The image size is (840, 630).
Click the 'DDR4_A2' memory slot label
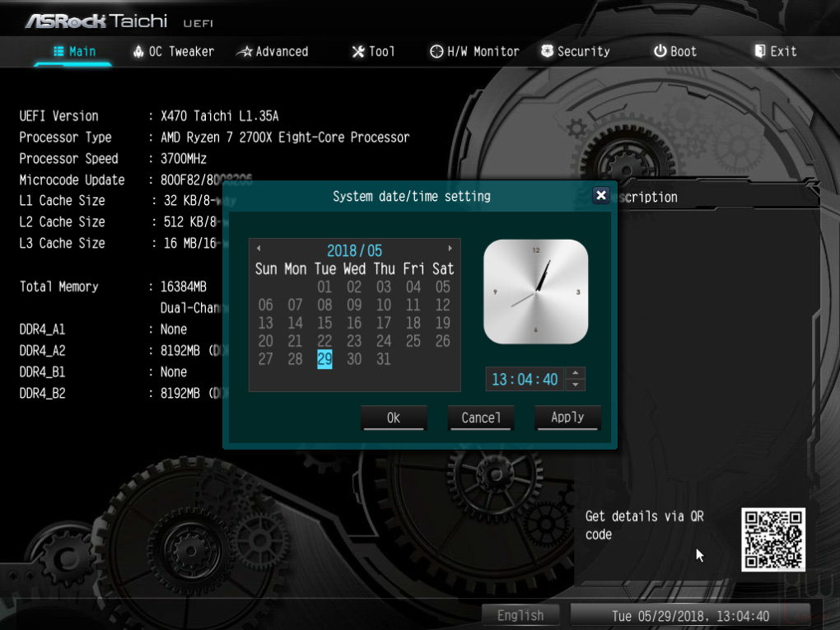click(x=42, y=351)
